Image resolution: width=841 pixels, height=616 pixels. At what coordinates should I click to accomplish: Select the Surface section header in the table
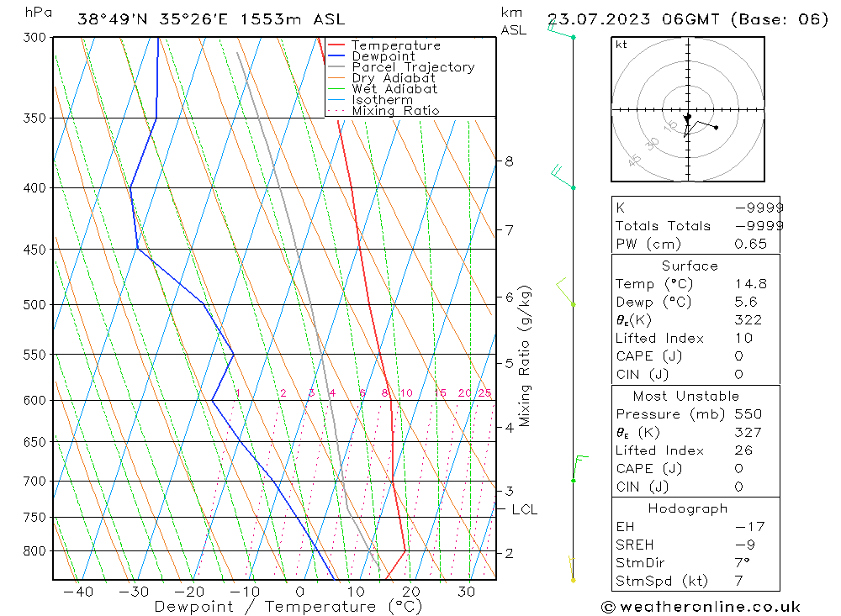click(x=690, y=266)
